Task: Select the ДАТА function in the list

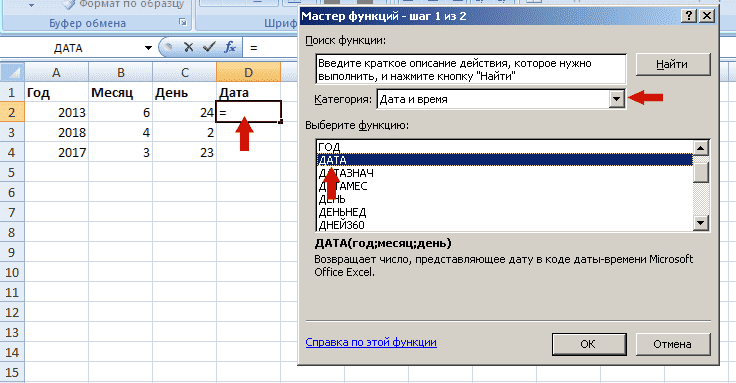Action: click(x=505, y=160)
